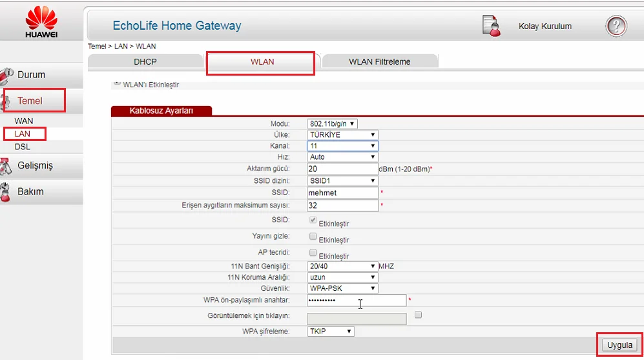Screen dimensions: 644x360
Task: Open the WAN link in sidebar
Action: (x=24, y=121)
